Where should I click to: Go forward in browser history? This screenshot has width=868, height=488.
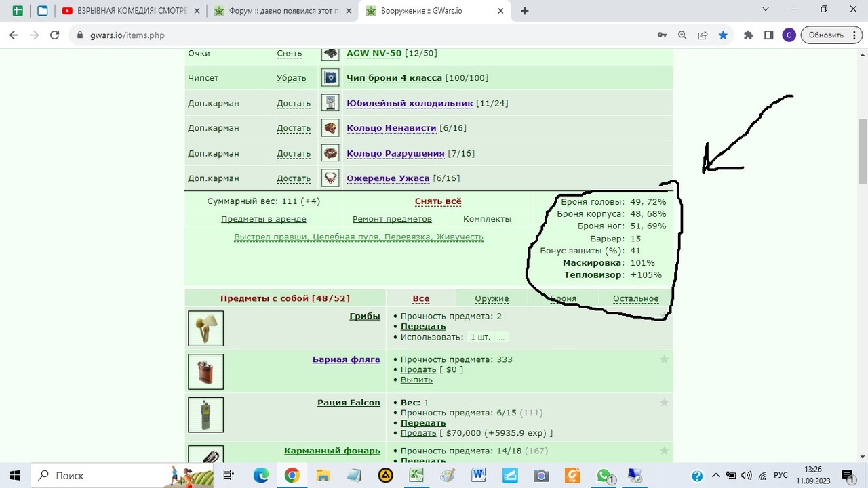coord(35,35)
